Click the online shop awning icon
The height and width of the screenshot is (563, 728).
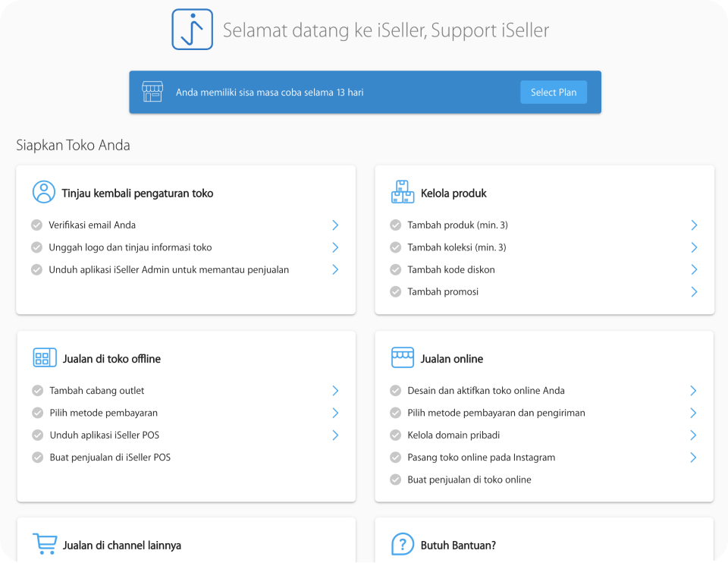(x=403, y=357)
